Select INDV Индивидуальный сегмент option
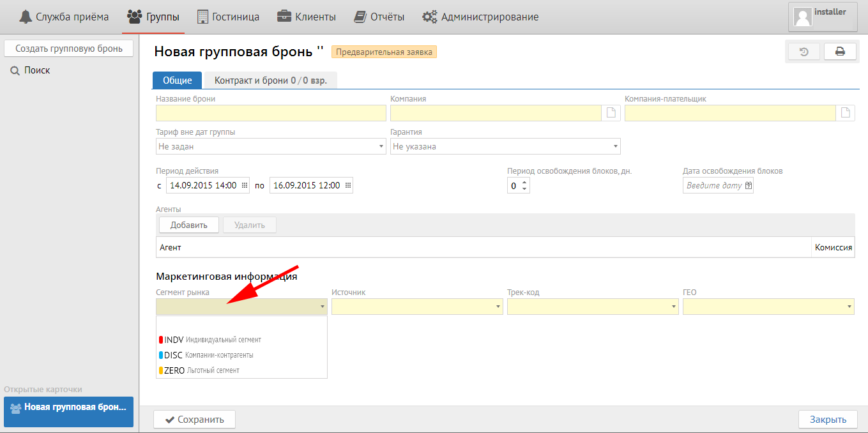 pyautogui.click(x=211, y=340)
